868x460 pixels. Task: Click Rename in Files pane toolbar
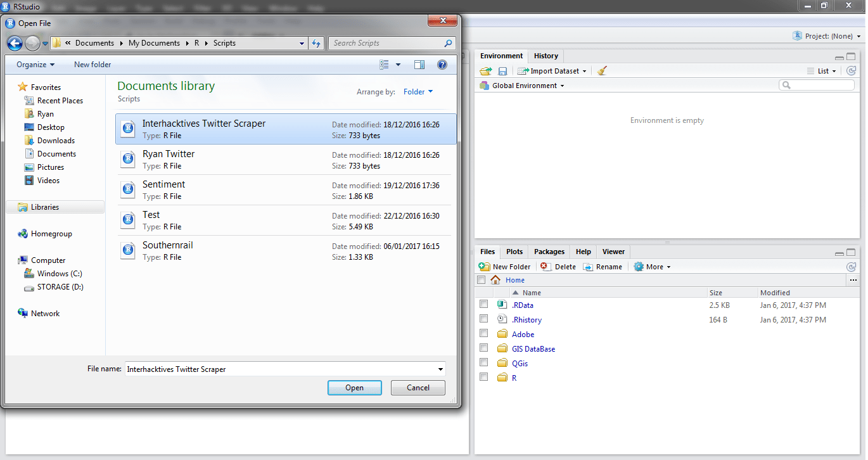coord(603,267)
